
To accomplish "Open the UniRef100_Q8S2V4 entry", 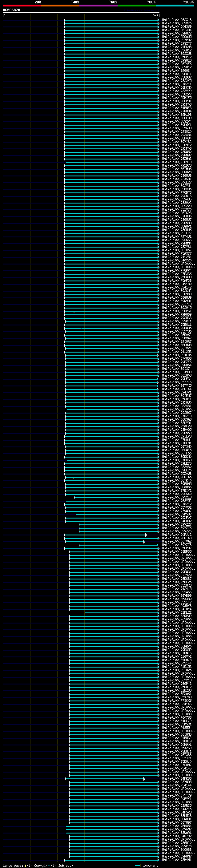I will tap(177, 121).
